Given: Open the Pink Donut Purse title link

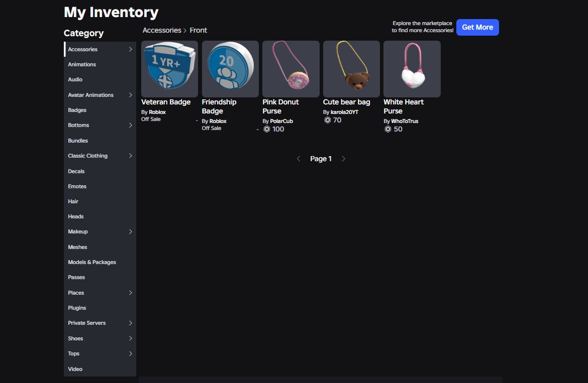Looking at the screenshot, I should pos(280,106).
